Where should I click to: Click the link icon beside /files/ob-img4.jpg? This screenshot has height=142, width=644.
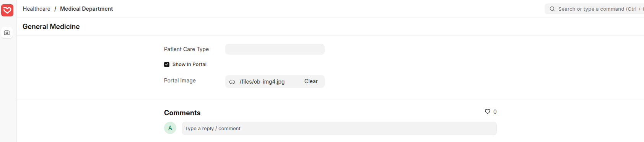(x=232, y=82)
